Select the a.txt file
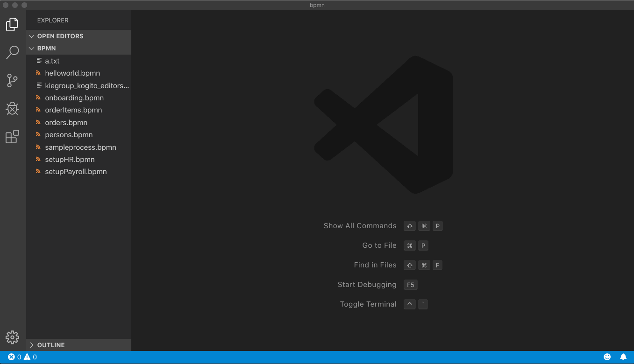 52,61
